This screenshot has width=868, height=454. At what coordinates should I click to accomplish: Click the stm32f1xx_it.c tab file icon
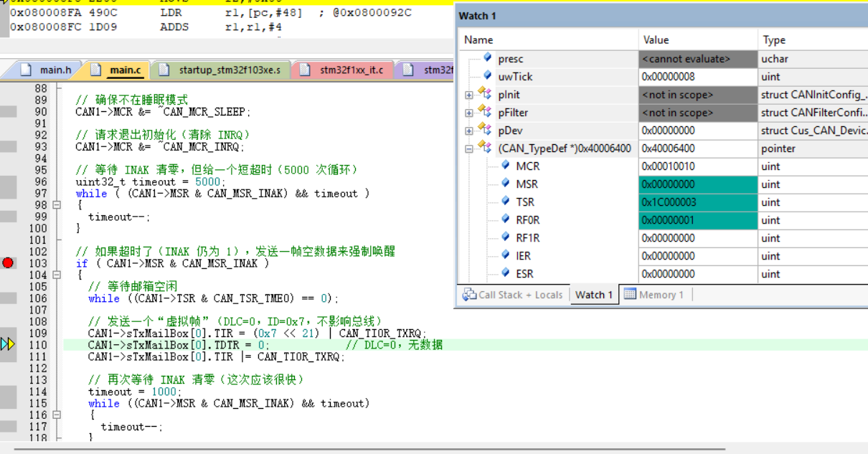(x=306, y=70)
